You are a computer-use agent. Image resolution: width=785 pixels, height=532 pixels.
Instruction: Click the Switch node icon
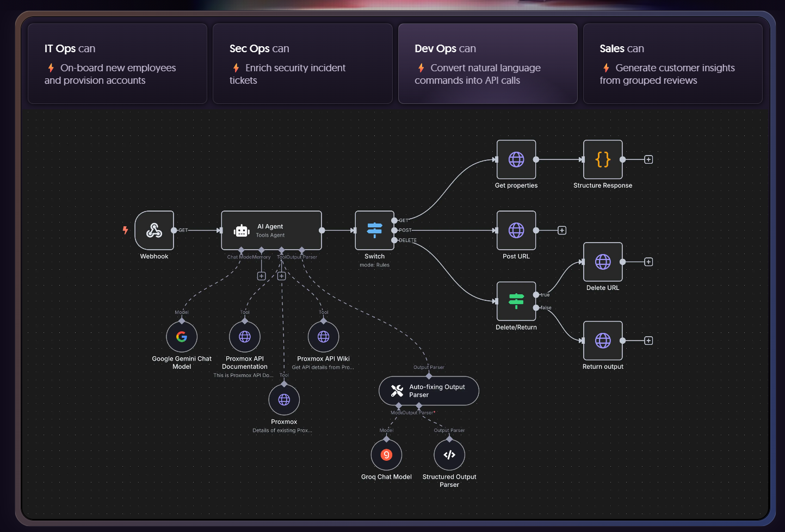374,230
